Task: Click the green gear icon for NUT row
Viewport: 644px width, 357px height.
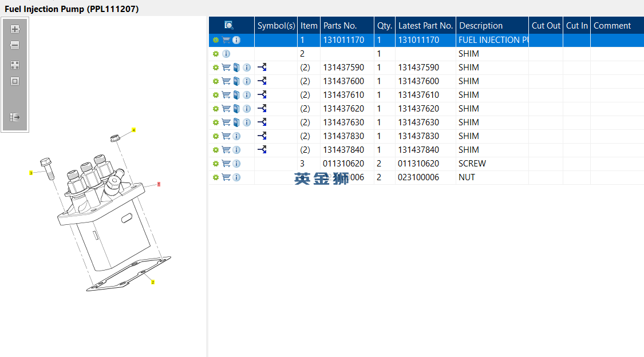Action: pyautogui.click(x=216, y=177)
